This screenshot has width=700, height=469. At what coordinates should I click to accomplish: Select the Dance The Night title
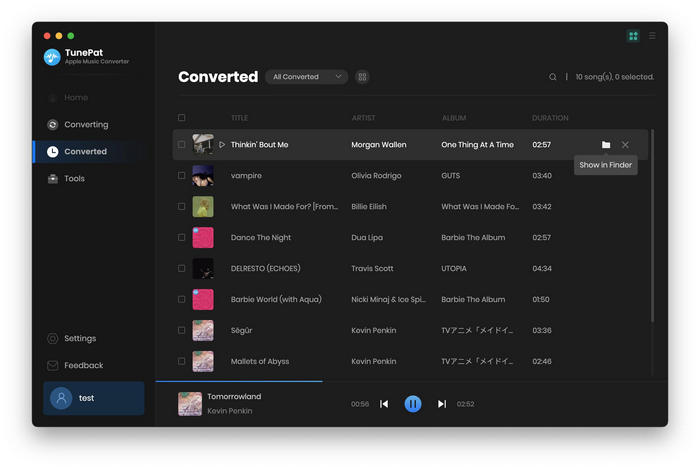[x=261, y=237]
